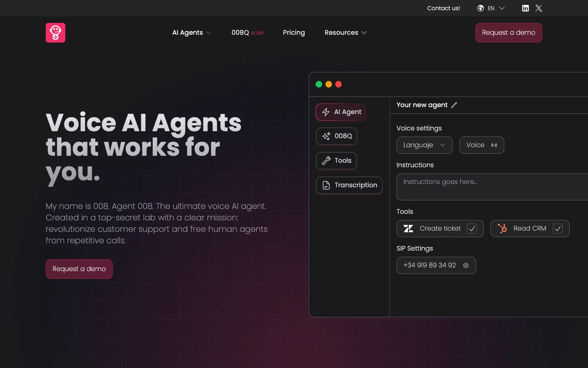Click the lightning bolt icon in AI Agent
This screenshot has width=588, height=368.
(326, 112)
